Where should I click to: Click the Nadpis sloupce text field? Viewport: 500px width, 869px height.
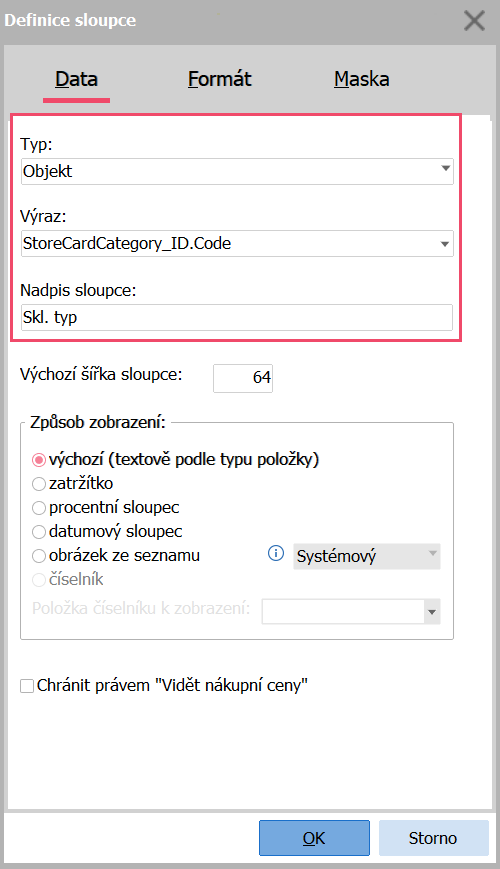pos(237,318)
